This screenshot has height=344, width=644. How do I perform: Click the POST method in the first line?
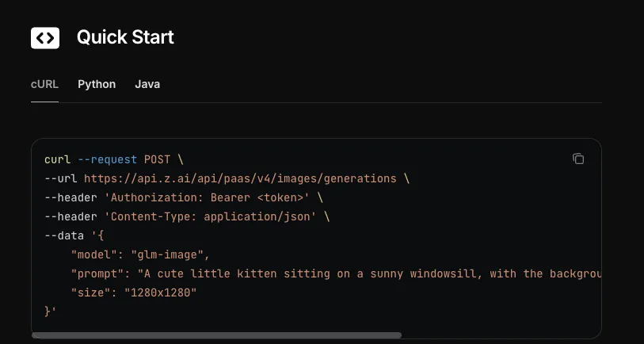point(157,159)
